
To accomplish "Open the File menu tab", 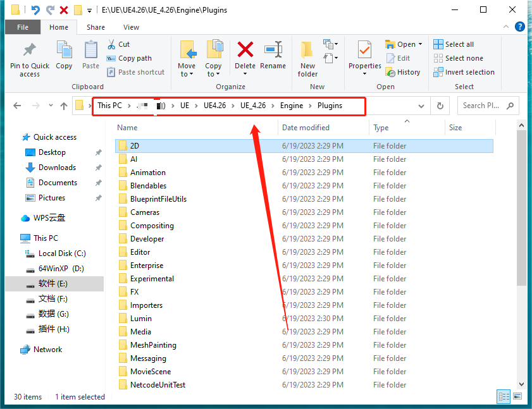I will point(23,27).
